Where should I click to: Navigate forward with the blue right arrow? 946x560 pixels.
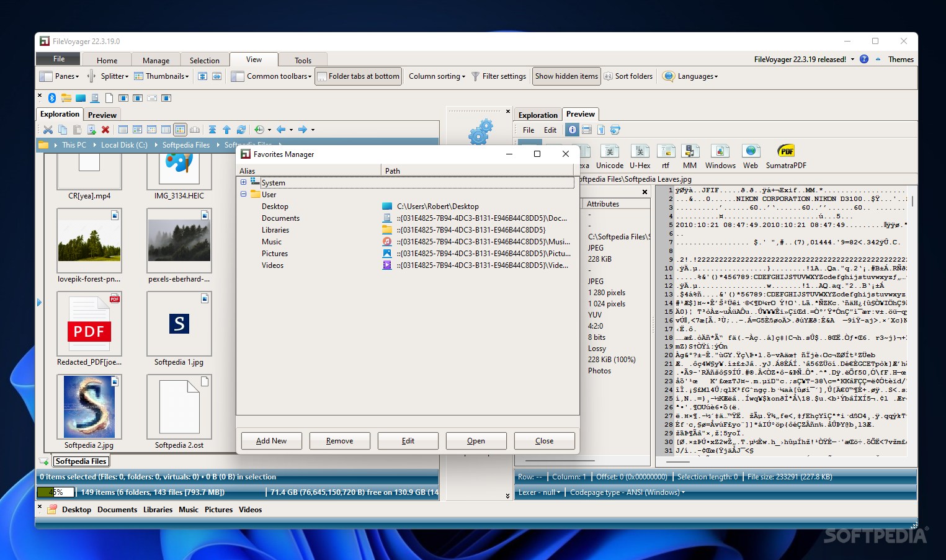tap(303, 130)
